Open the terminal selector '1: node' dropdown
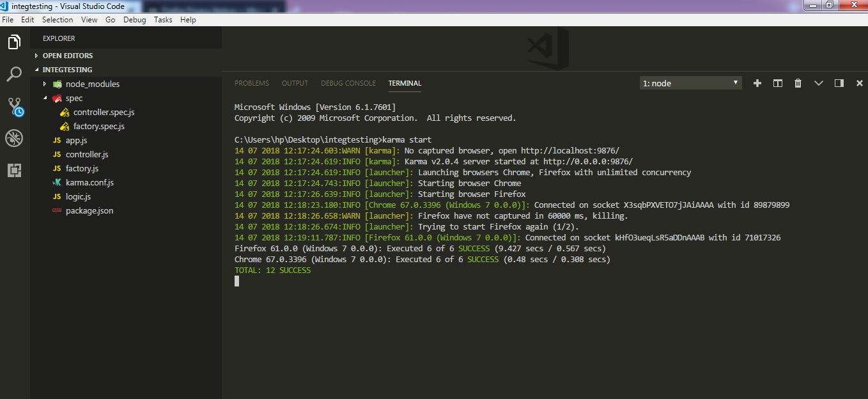Image resolution: width=868 pixels, height=399 pixels. [x=691, y=83]
